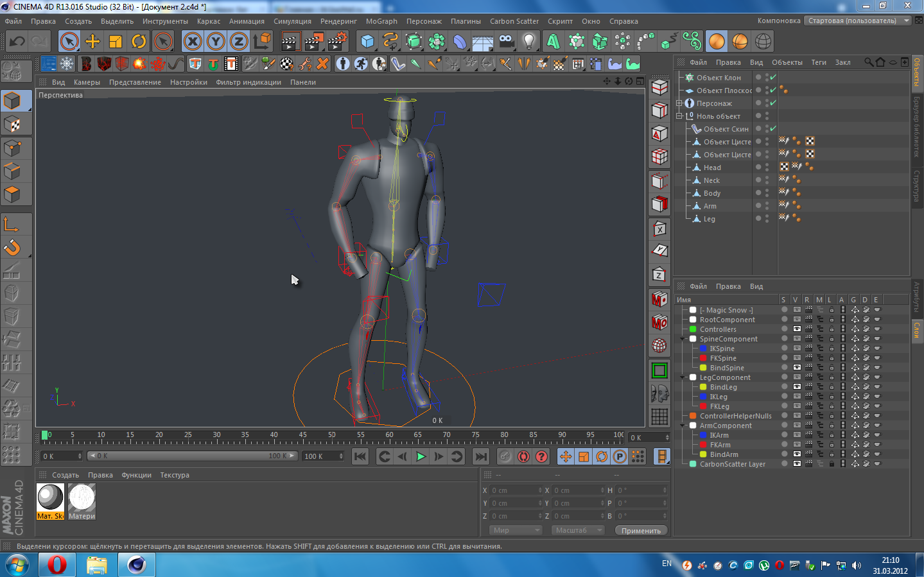Select the Move tool in top toolbar
Screen dimensions: 924x577
coord(92,42)
